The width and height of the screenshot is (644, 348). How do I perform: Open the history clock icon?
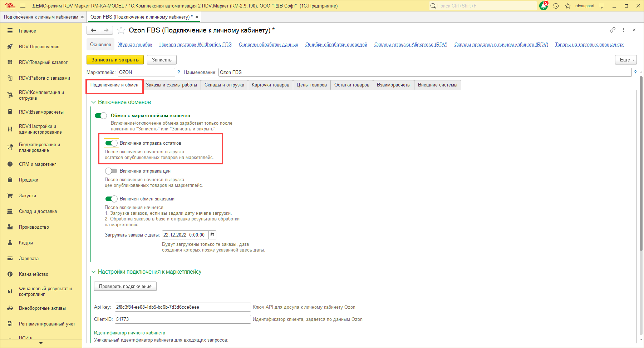556,6
